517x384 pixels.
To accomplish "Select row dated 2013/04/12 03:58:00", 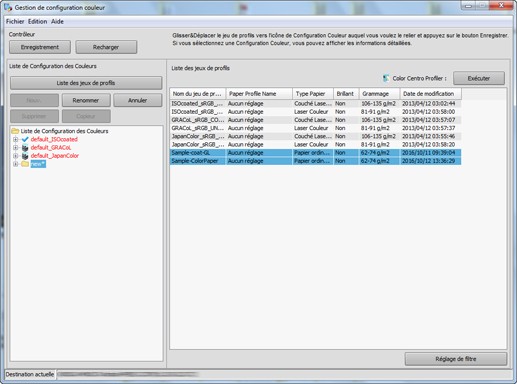I will click(315, 112).
